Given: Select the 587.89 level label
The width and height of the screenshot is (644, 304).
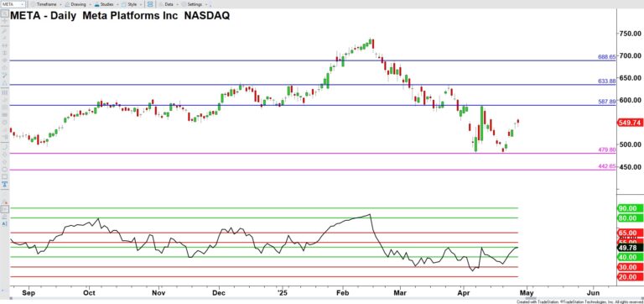Looking at the screenshot, I should [x=606, y=102].
